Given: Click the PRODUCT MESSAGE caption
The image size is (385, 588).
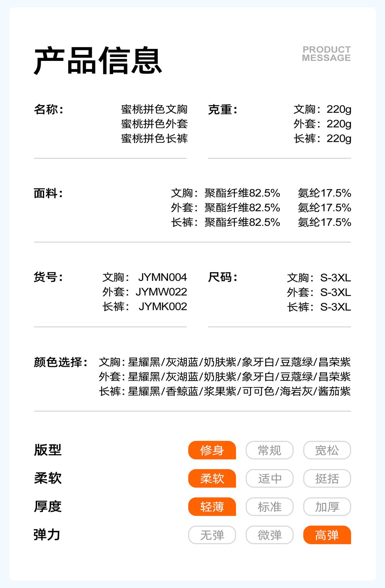Looking at the screenshot, I should point(326,54).
